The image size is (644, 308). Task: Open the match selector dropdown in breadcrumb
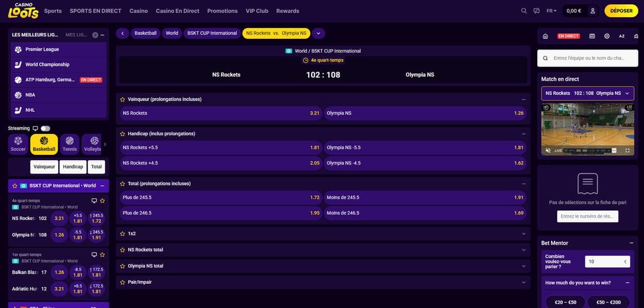[318, 33]
